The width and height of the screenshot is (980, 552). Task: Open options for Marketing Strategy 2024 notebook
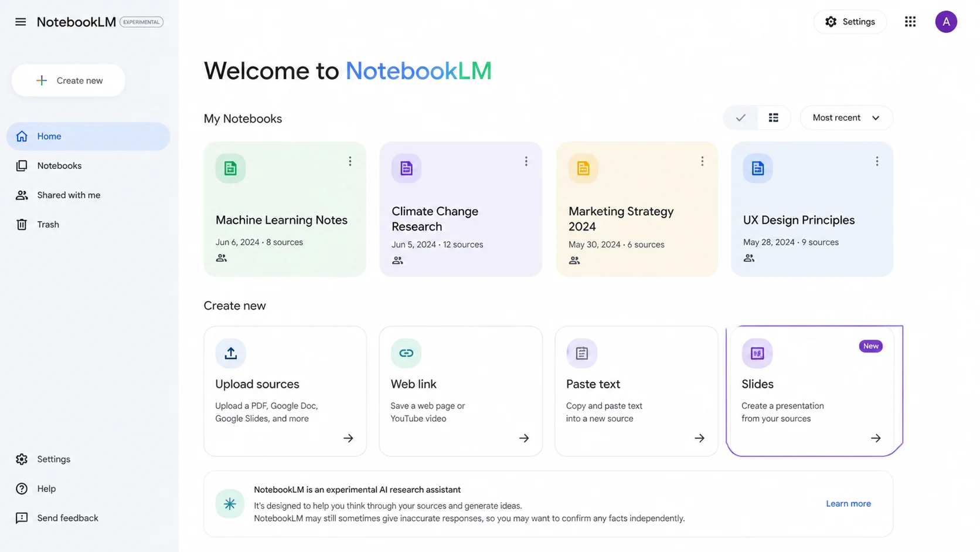702,161
